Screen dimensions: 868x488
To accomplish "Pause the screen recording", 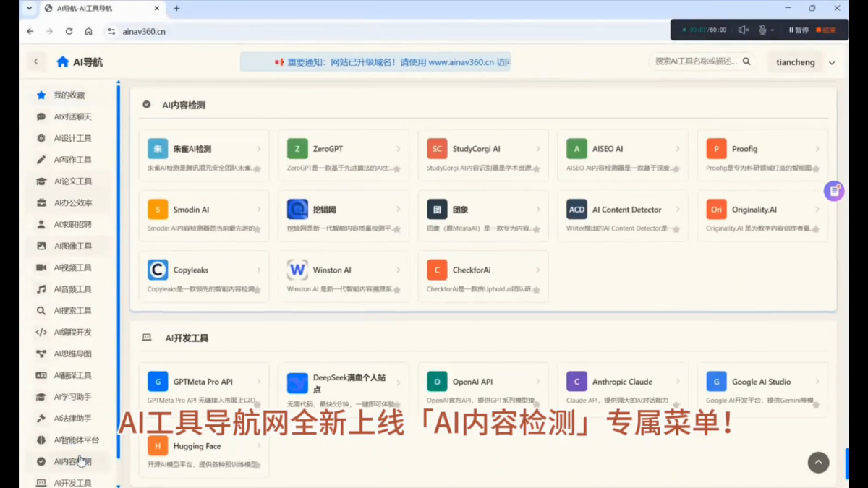I will pos(799,30).
